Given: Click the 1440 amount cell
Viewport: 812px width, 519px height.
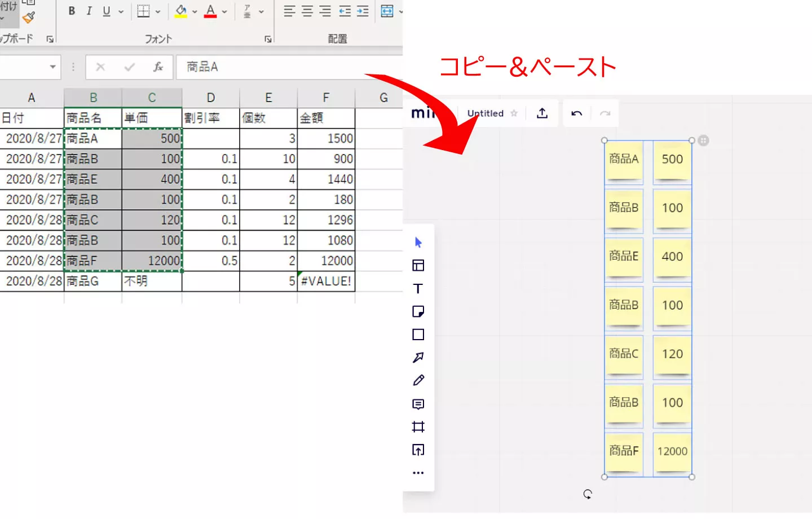Looking at the screenshot, I should pyautogui.click(x=326, y=179).
